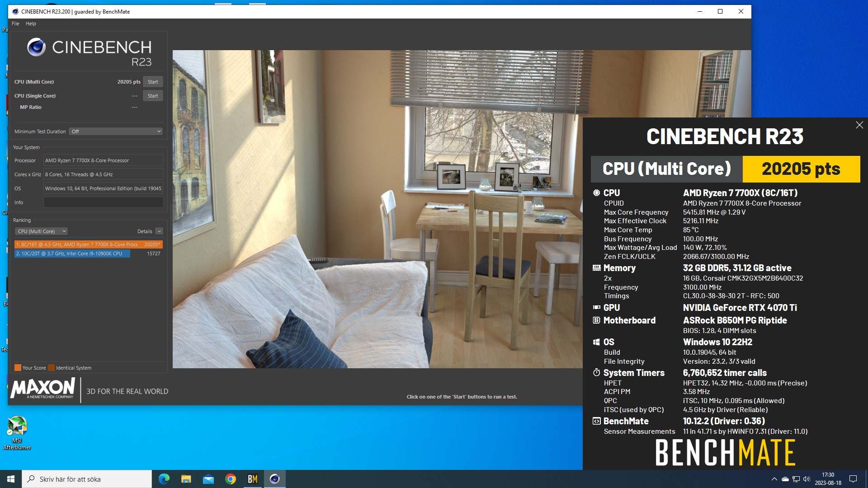Open Microsoft Edge from taskbar

[164, 479]
